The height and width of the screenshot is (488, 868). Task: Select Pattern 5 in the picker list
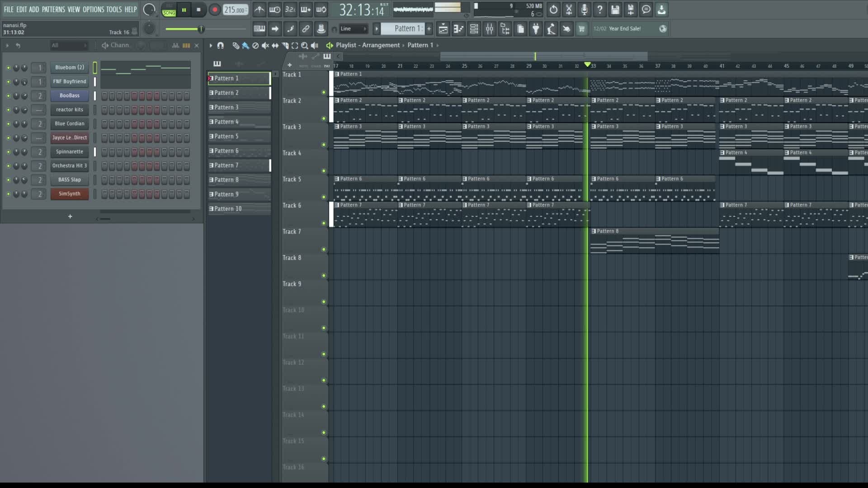(239, 136)
